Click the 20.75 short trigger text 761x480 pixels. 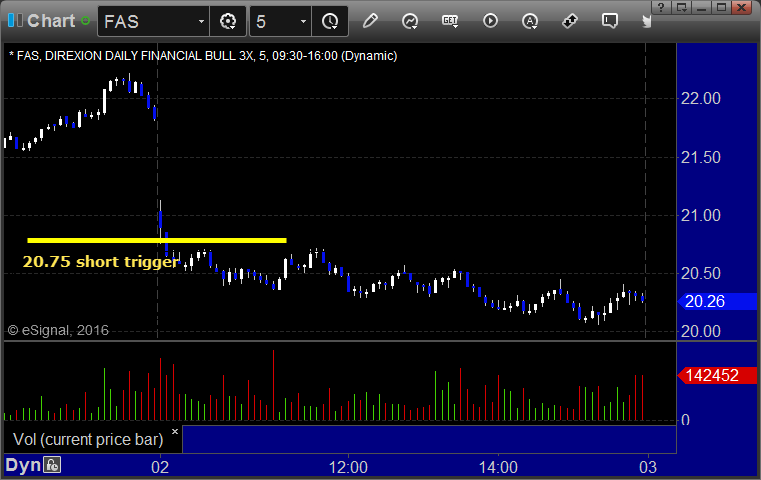[x=100, y=262]
